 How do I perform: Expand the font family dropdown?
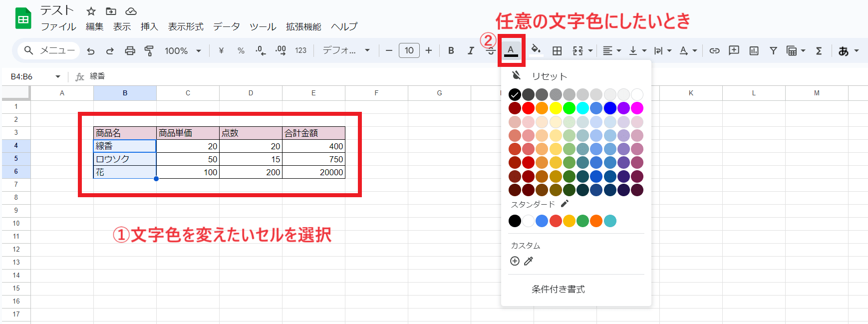click(x=346, y=51)
